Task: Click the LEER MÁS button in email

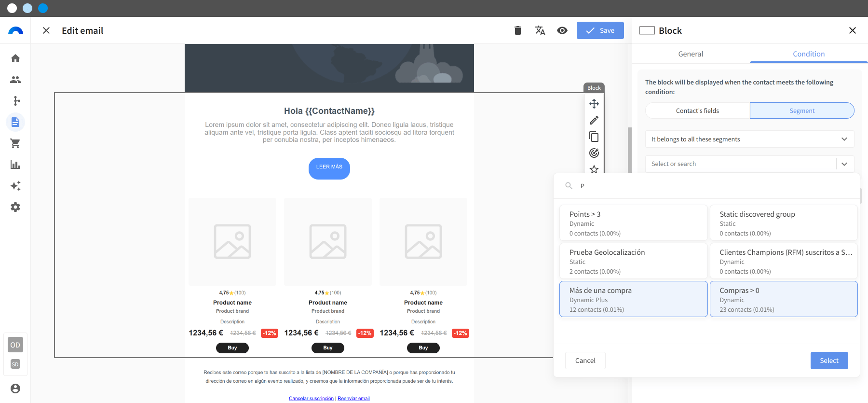Action: coord(329,168)
